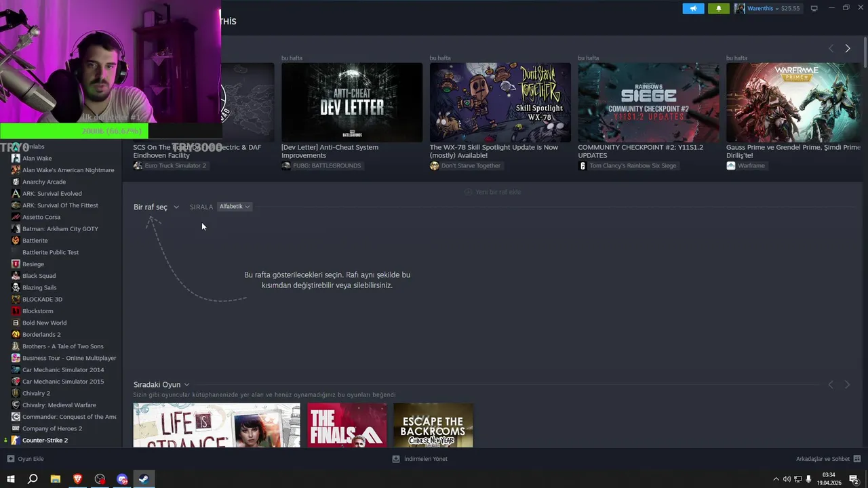Go to next news items arrow
This screenshot has height=488, width=868.
point(847,48)
